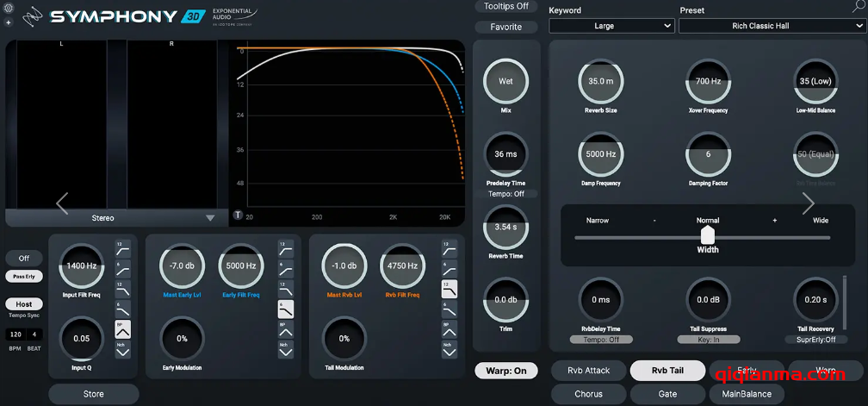Click the scrollbar beside Tail Recovery
Viewport: 868px width, 406px height.
coord(844,303)
